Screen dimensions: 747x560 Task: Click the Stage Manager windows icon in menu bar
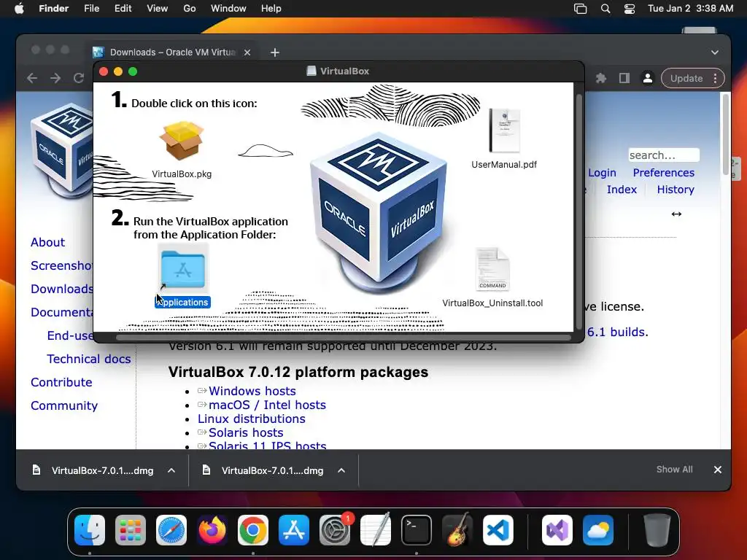coord(580,9)
